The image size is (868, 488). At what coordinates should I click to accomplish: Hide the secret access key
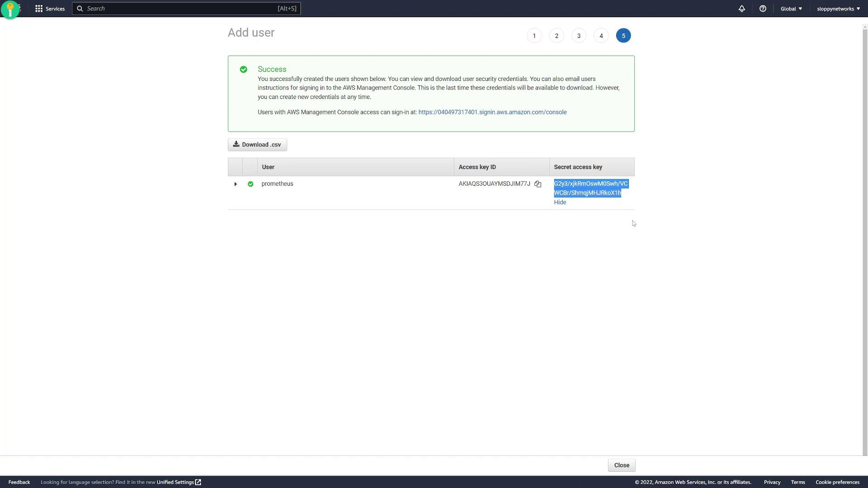[560, 202]
